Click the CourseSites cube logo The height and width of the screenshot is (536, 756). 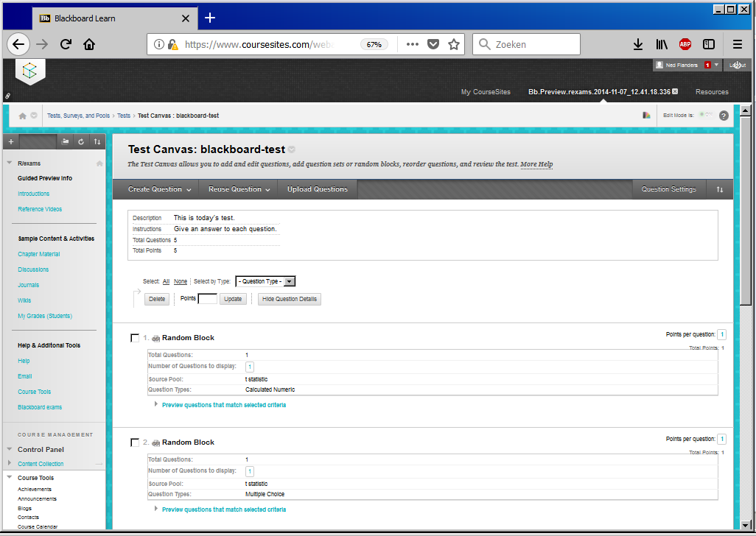[30, 71]
